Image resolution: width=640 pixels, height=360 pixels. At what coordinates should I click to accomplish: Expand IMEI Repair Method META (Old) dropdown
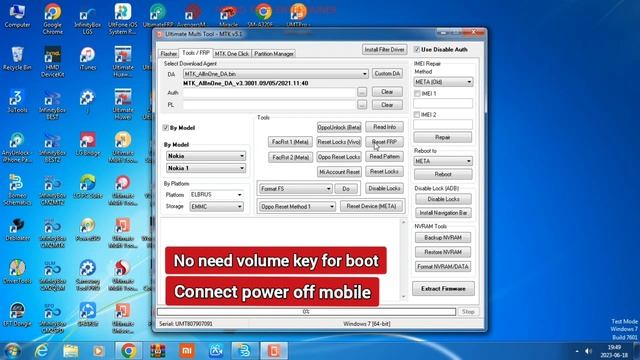coord(443,82)
